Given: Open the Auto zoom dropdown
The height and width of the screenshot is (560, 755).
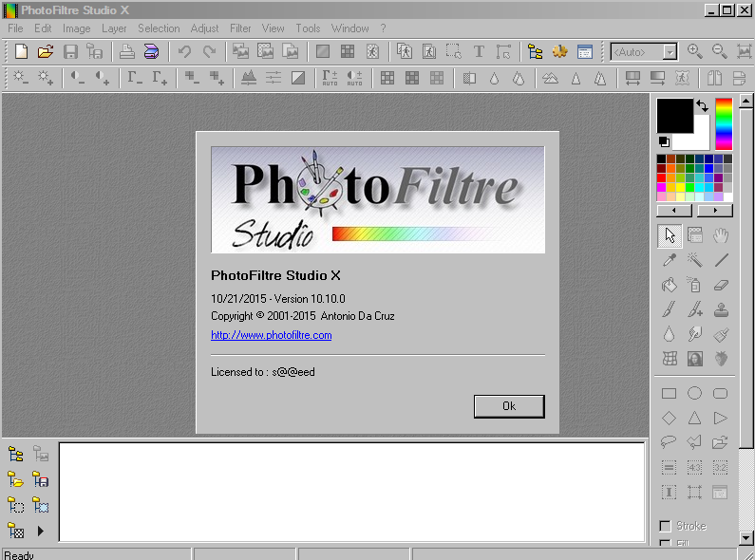Looking at the screenshot, I should coord(670,52).
